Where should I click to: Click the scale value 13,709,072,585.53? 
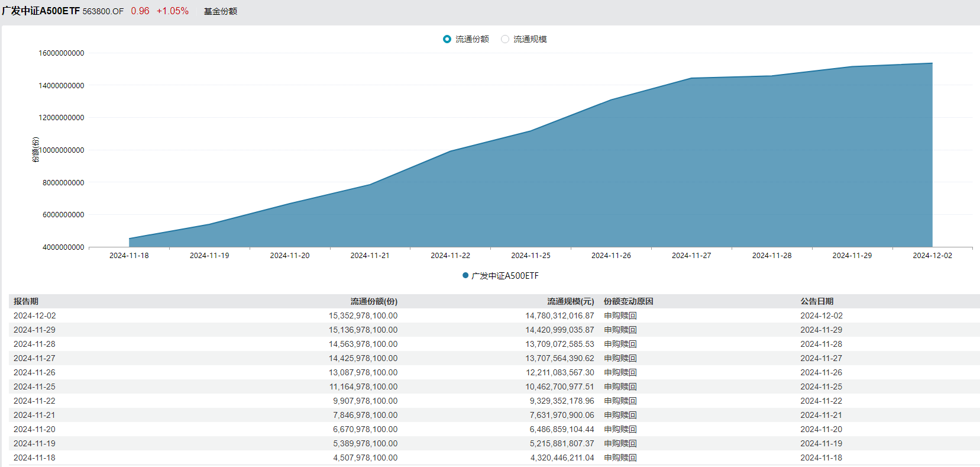[560, 344]
